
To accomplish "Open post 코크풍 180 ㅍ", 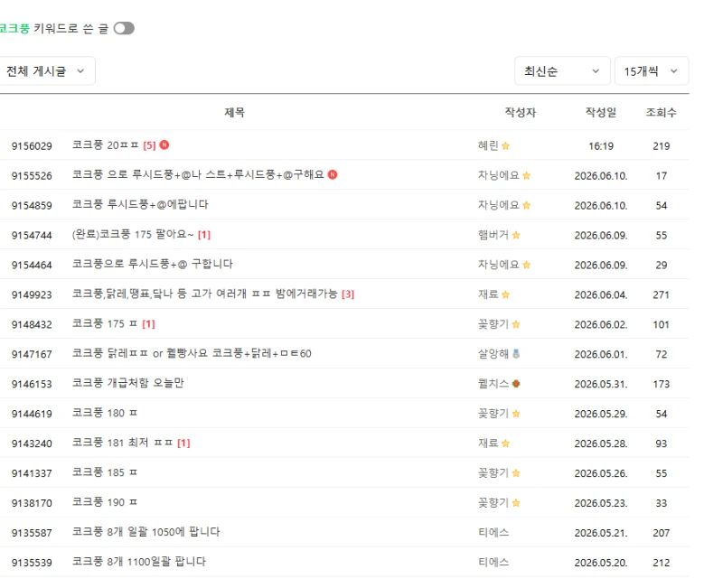I will [105, 413].
